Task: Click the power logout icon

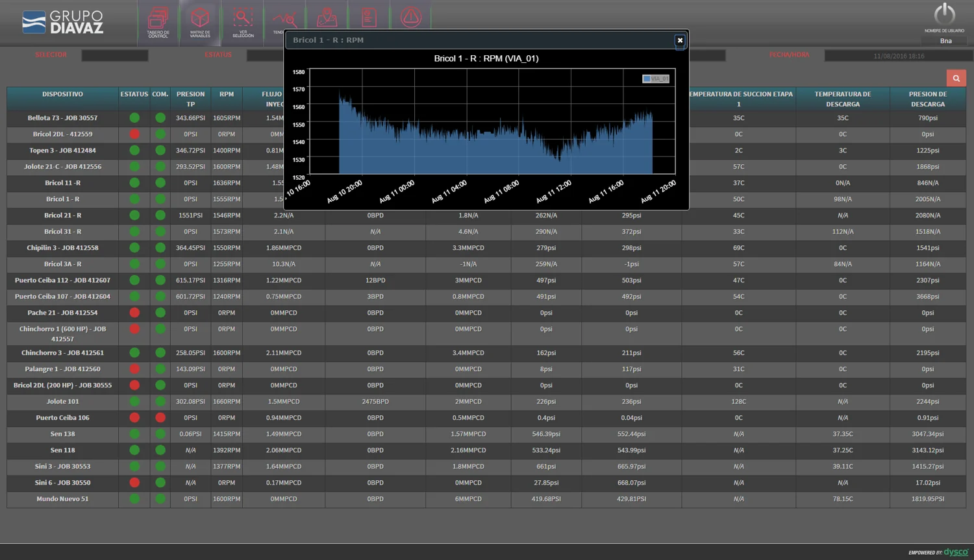Action: (944, 13)
